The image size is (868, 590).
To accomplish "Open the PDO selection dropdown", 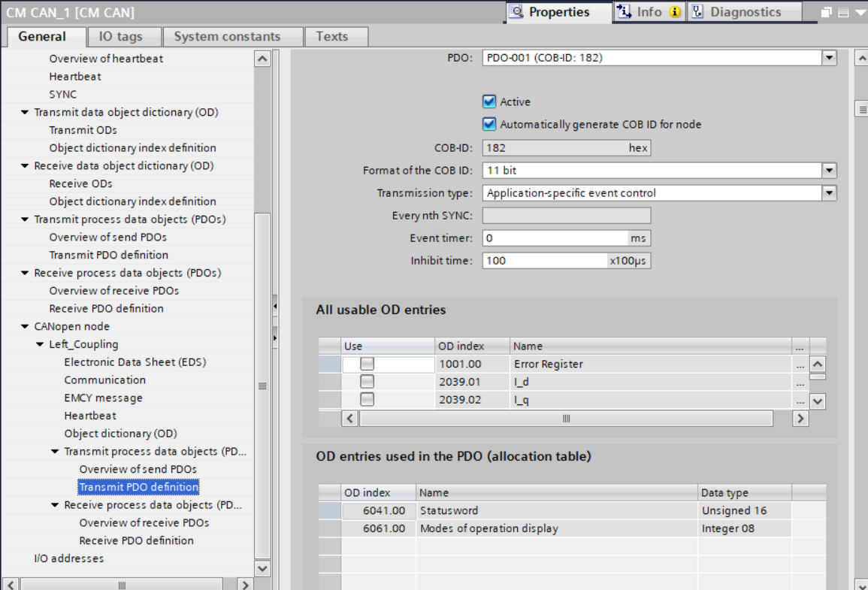I will [x=829, y=58].
